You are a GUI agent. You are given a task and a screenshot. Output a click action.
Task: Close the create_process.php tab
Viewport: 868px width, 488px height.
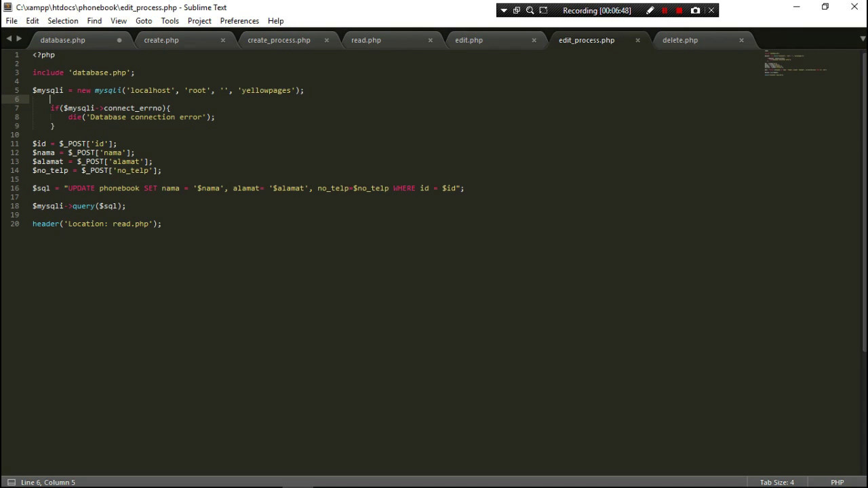(x=326, y=40)
